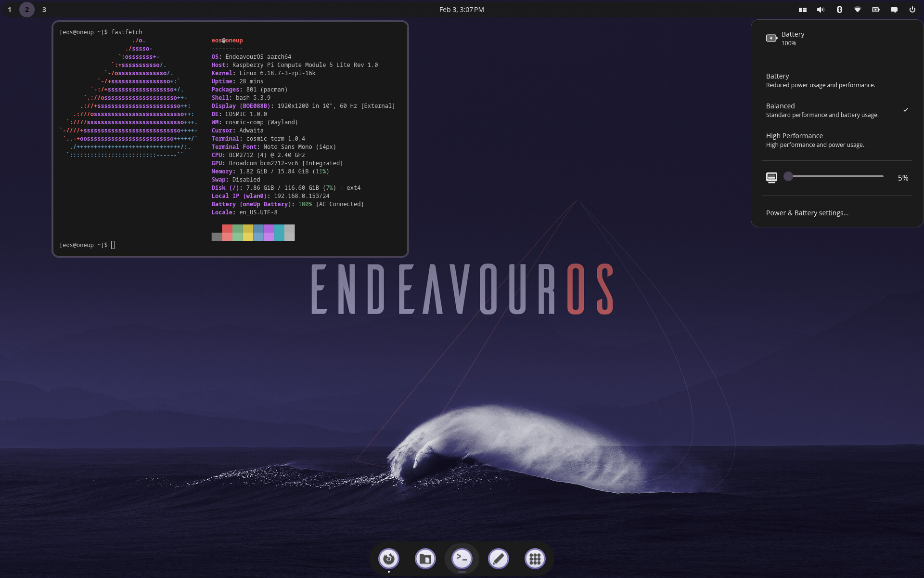Screen dimensions: 924x578
Task: Open the app library grid icon
Action: coord(535,559)
